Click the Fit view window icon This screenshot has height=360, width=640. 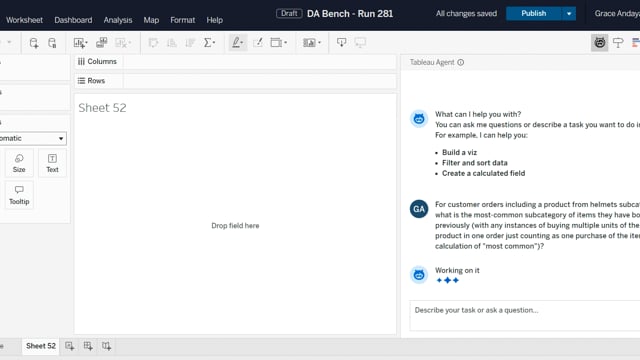coord(276,42)
